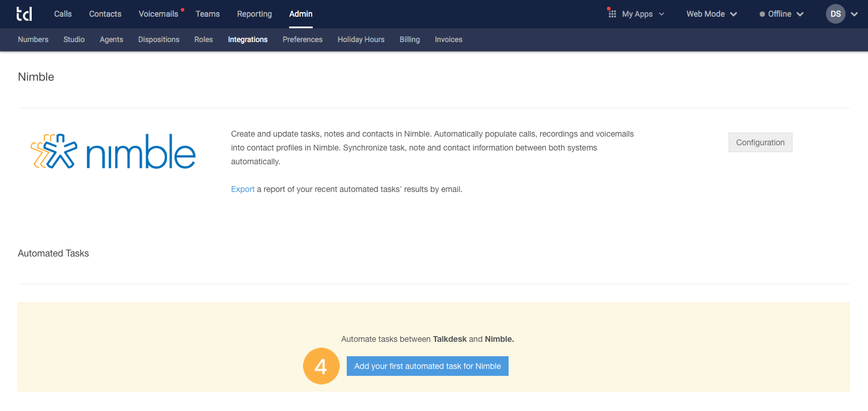This screenshot has width=868, height=411.
Task: Change the Offline status dropdown
Action: pyautogui.click(x=782, y=14)
